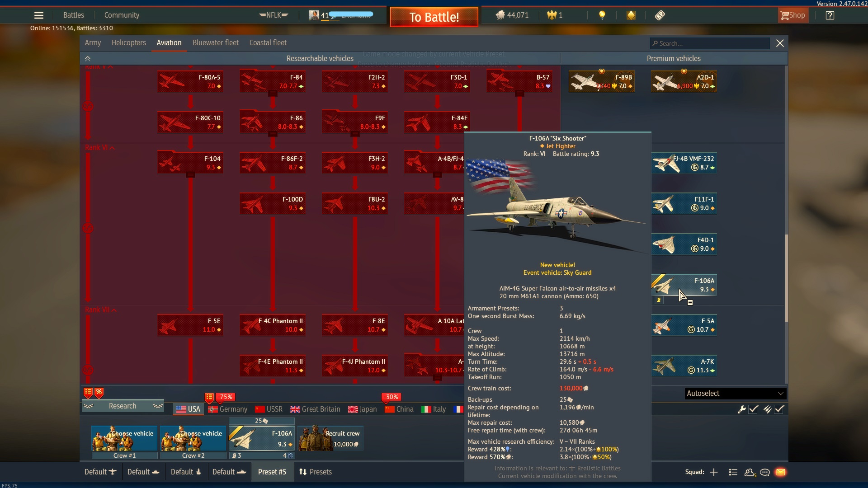Select the Germany nation tab

pyautogui.click(x=228, y=409)
